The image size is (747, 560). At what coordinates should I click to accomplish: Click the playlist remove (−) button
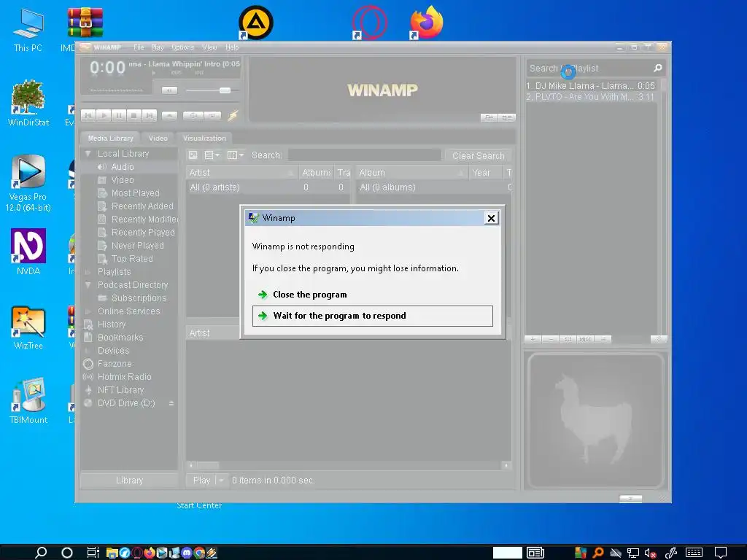[x=550, y=340]
